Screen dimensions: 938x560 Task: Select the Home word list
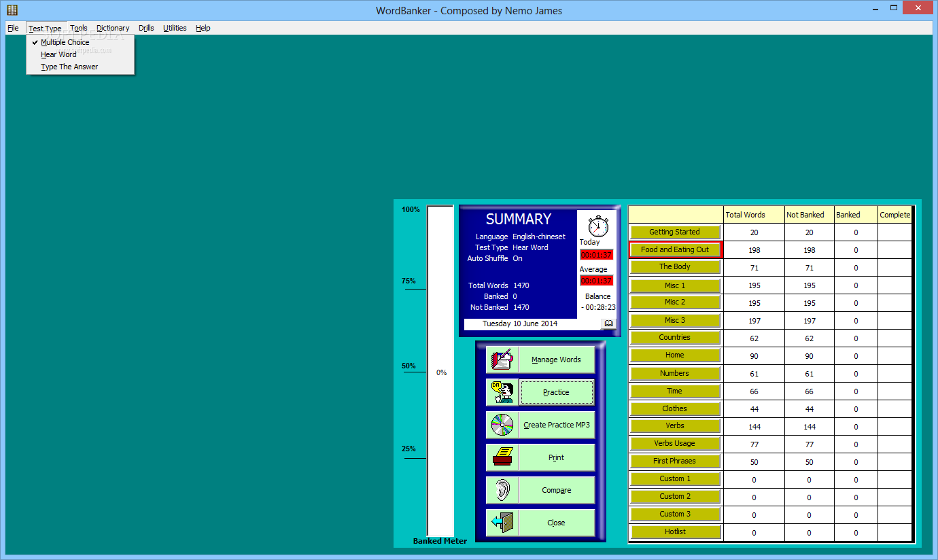pyautogui.click(x=675, y=355)
